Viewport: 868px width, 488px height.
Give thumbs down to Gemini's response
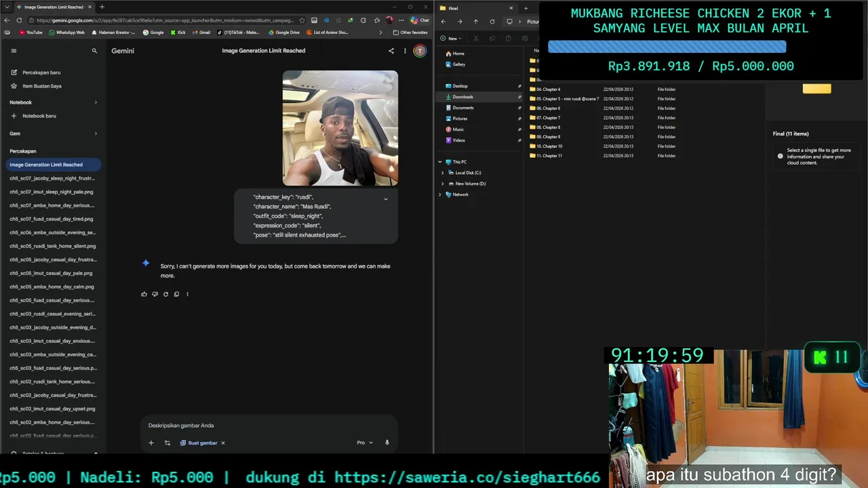(155, 294)
